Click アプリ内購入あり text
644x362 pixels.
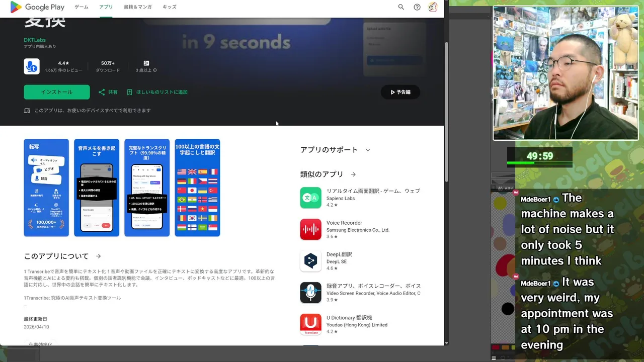pos(40,47)
